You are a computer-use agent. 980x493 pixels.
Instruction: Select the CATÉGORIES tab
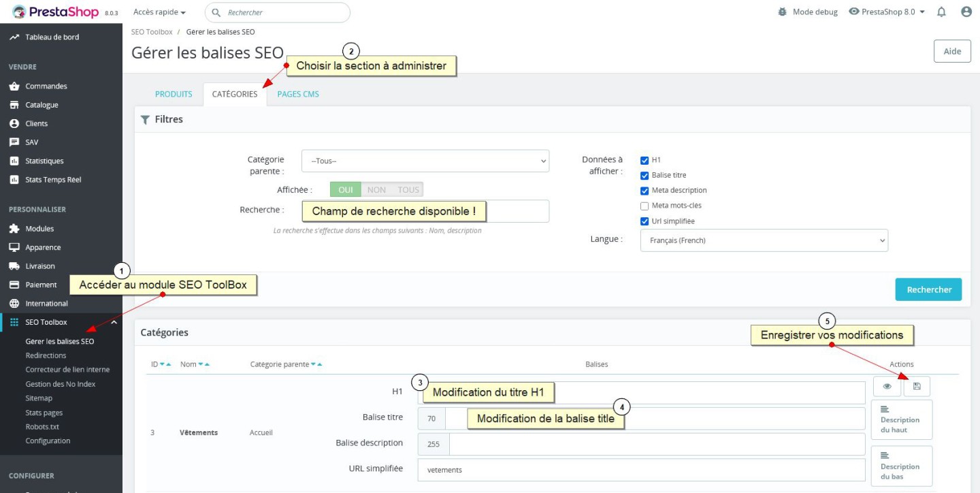235,94
